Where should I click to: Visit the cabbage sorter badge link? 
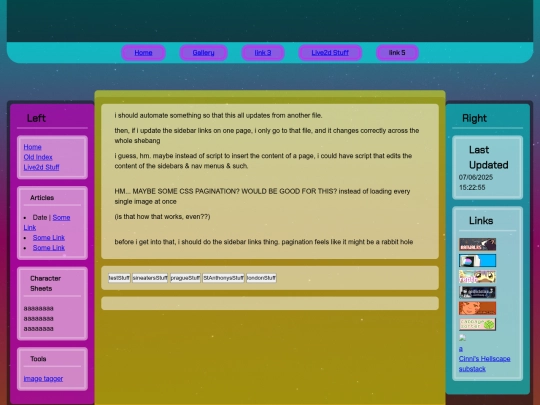[477, 324]
